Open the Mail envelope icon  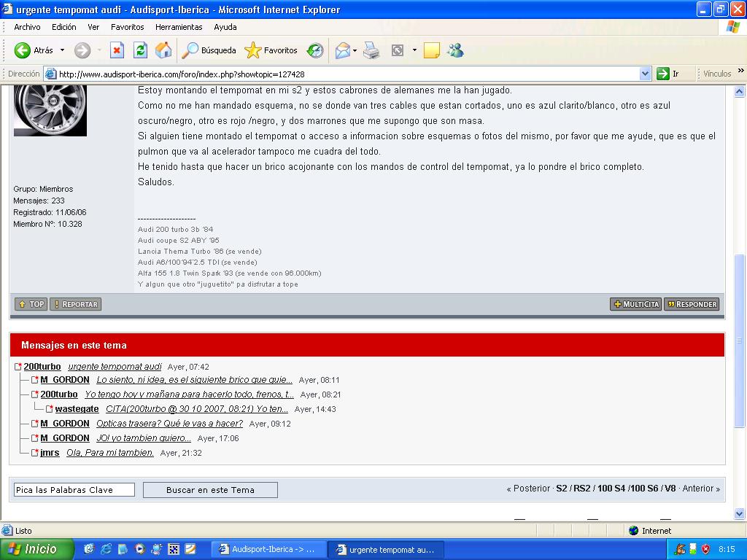(343, 50)
